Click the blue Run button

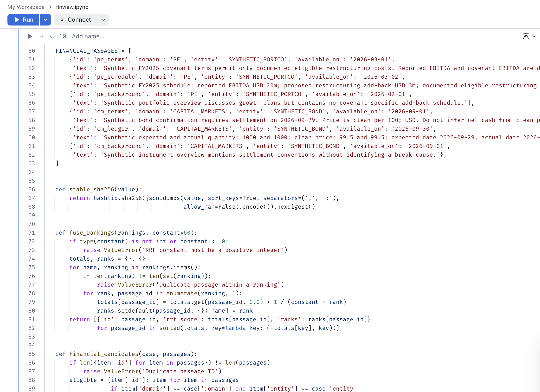pyautogui.click(x=23, y=20)
